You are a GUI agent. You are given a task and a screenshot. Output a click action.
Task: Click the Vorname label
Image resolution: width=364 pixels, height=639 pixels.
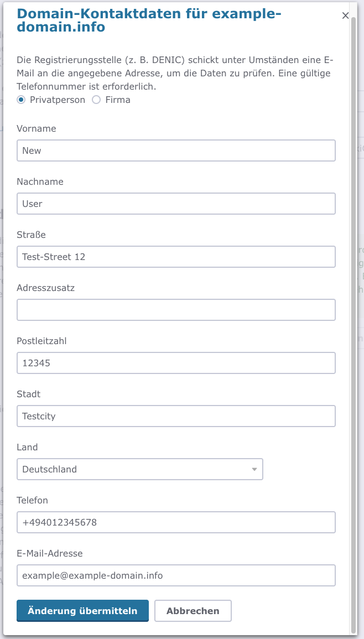[x=37, y=129]
